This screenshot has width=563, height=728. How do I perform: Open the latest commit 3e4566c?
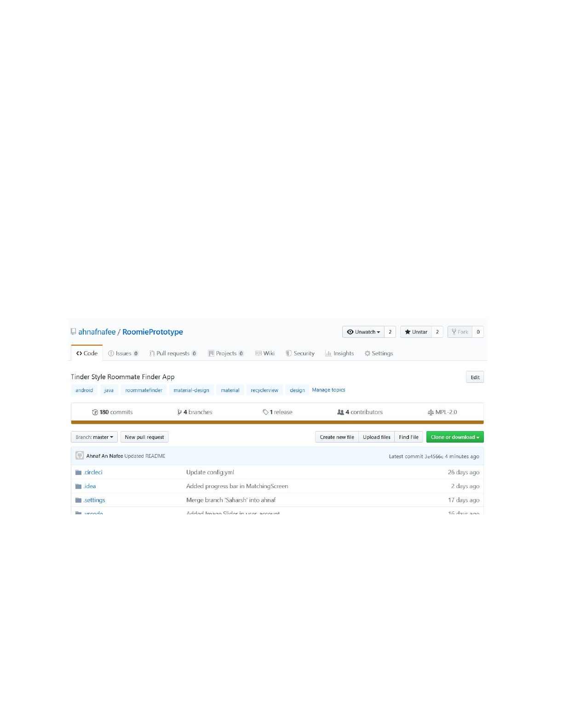pos(434,456)
